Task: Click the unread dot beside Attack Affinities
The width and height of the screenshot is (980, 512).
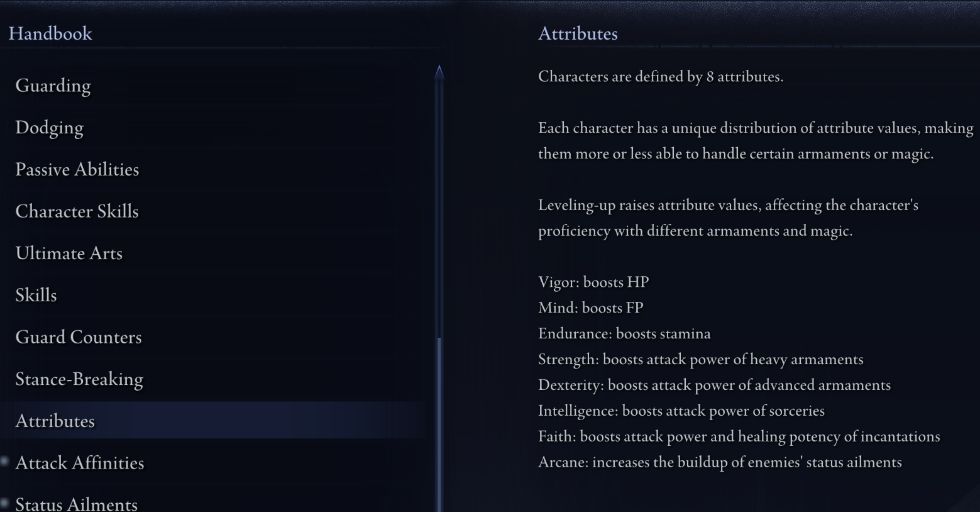Action: [4, 461]
